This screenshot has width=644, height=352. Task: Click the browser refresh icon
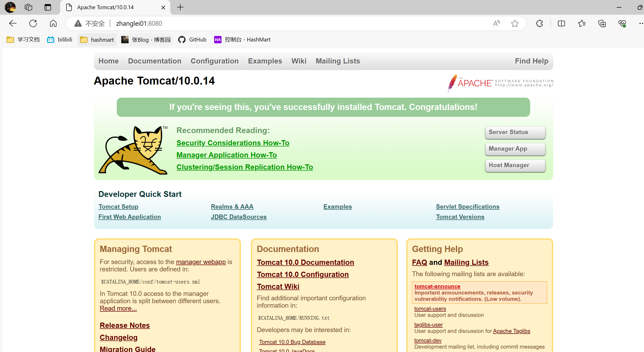click(x=33, y=23)
